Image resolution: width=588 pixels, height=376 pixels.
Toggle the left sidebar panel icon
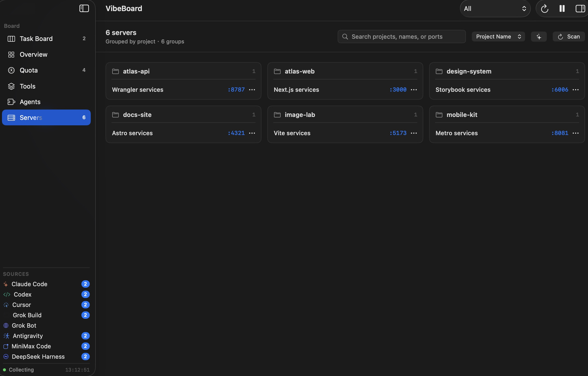coord(84,8)
